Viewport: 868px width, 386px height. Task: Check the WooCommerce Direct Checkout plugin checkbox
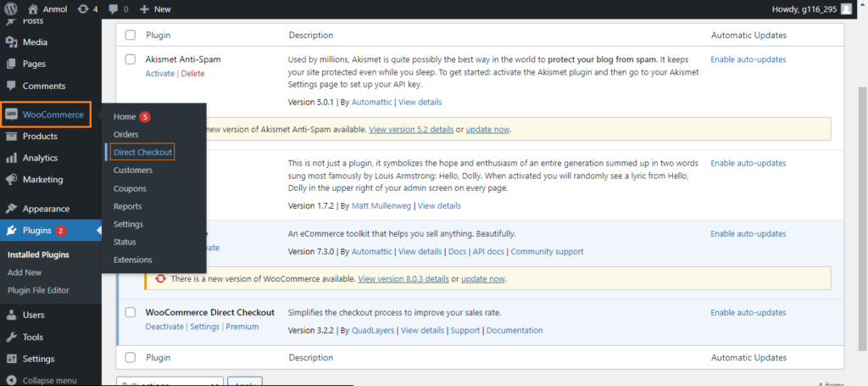[130, 312]
